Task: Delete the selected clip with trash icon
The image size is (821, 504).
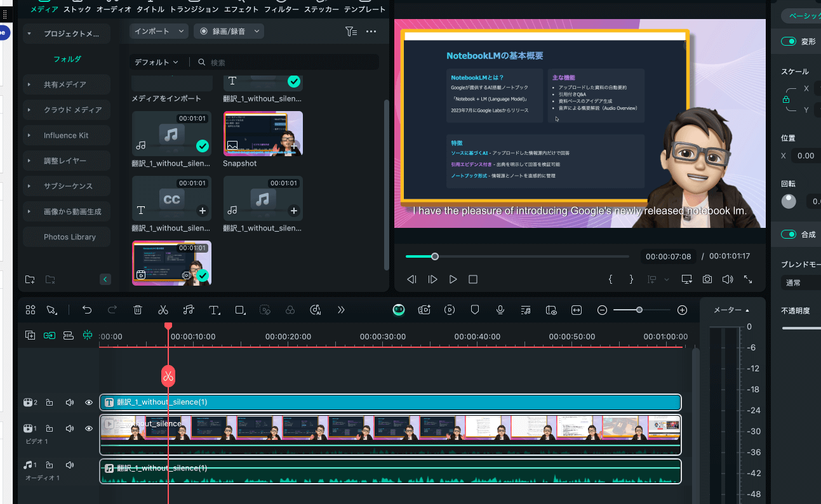Action: [138, 310]
